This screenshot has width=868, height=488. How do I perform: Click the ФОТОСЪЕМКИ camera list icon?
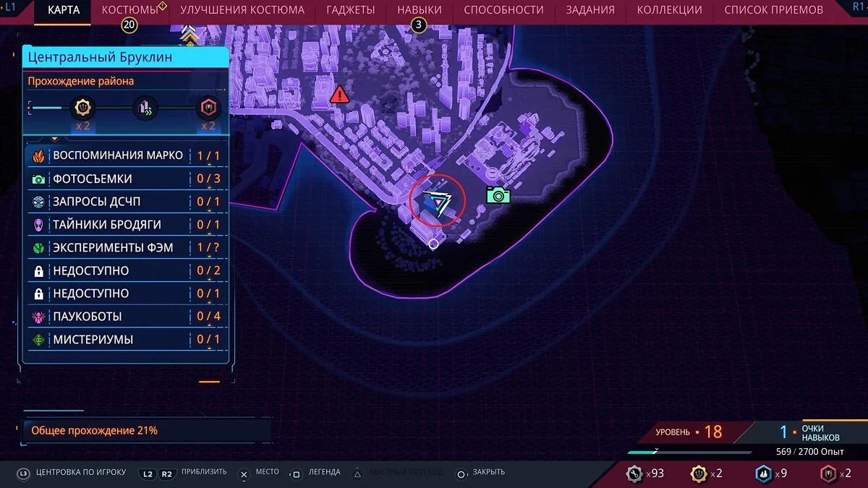38,179
